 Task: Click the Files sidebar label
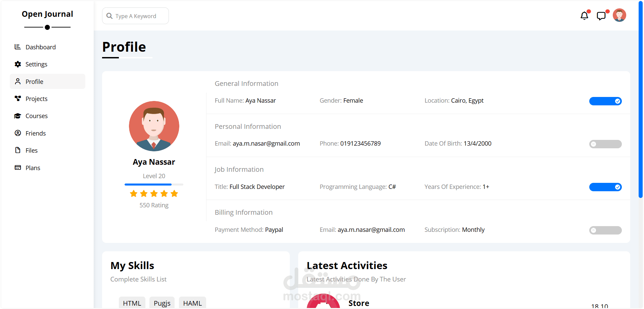pos(32,151)
